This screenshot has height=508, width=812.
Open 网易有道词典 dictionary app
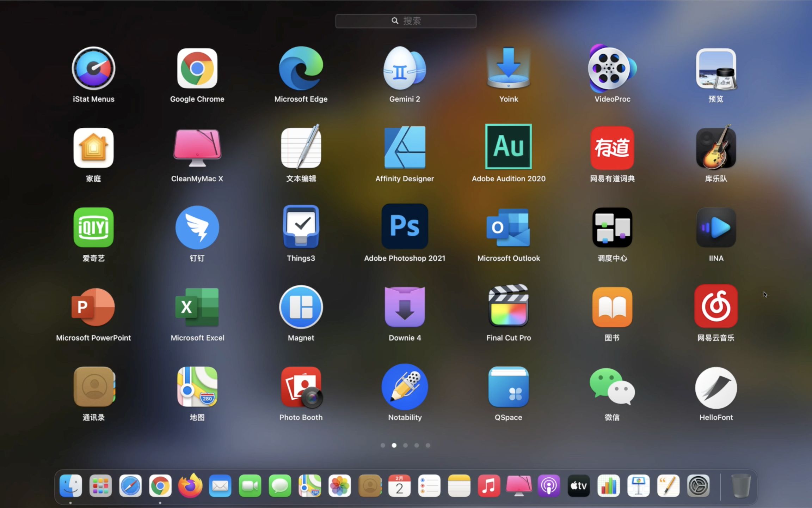pos(612,148)
